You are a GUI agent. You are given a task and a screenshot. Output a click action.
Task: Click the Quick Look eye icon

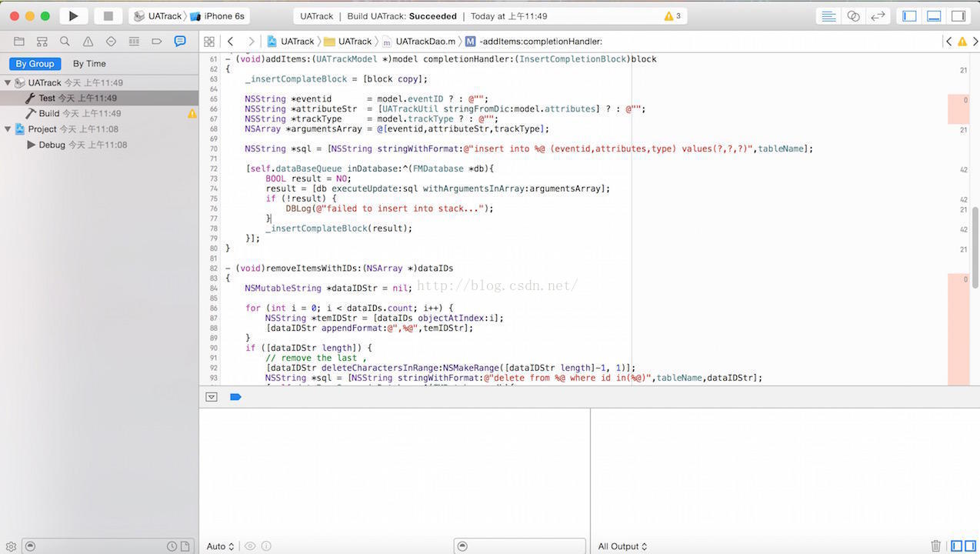pos(250,546)
